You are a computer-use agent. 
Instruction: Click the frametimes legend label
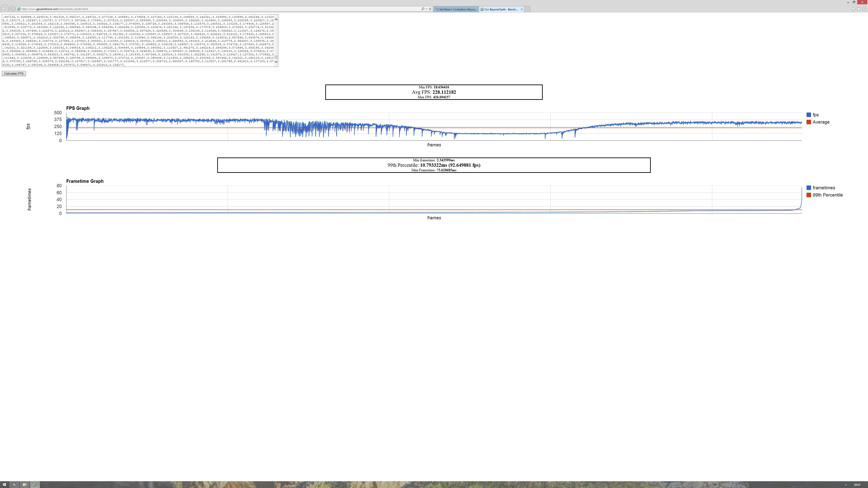(823, 188)
